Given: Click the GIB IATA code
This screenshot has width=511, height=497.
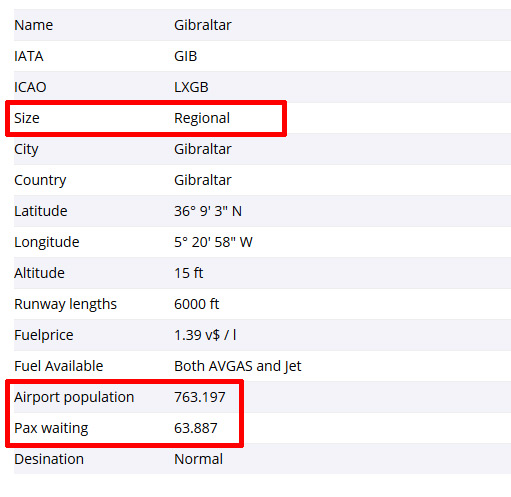Looking at the screenshot, I should point(185,56).
